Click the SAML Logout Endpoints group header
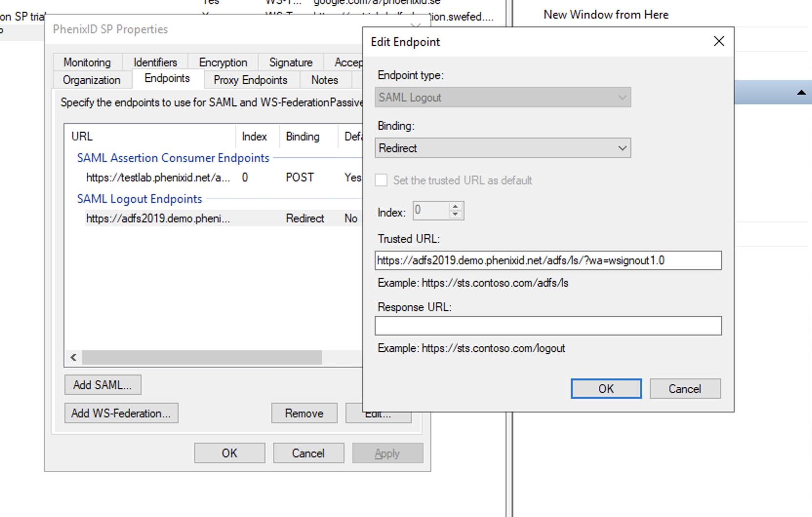This screenshot has width=812, height=517. coord(140,199)
